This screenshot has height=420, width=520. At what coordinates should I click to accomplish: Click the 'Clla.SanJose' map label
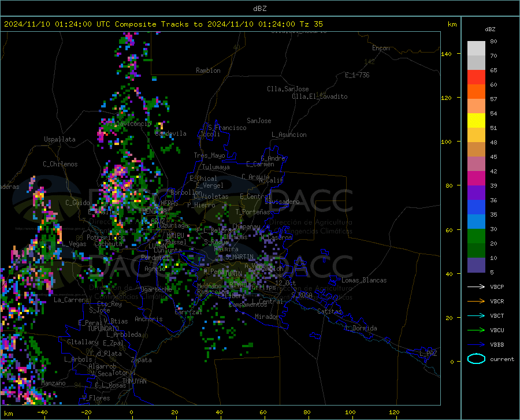coord(288,89)
